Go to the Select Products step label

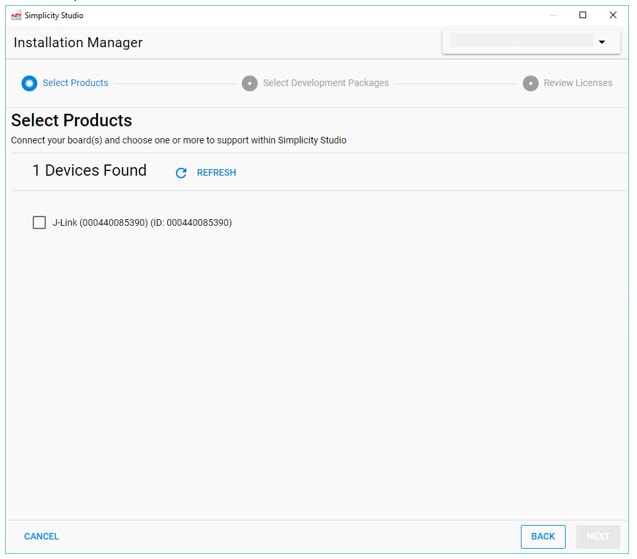point(75,83)
